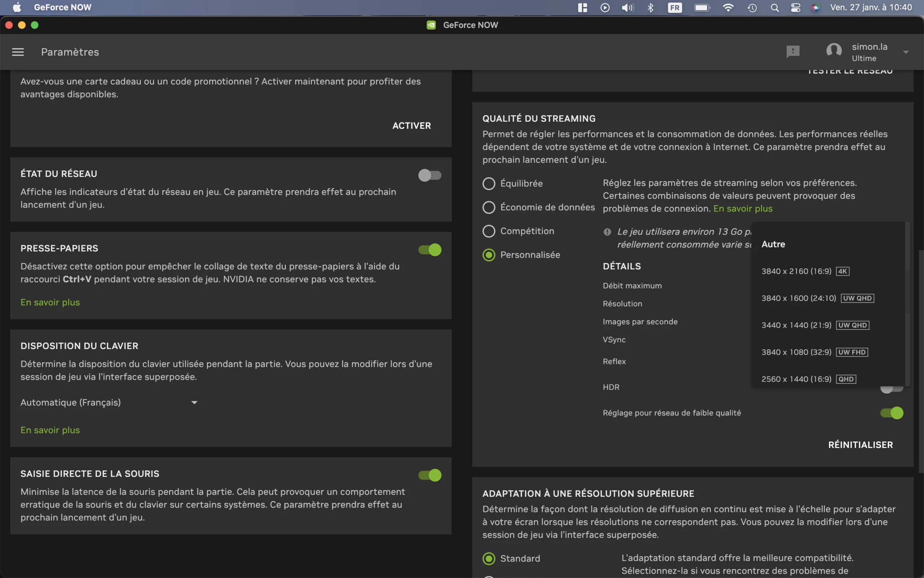Select the Personnalisée quality option

point(521,255)
